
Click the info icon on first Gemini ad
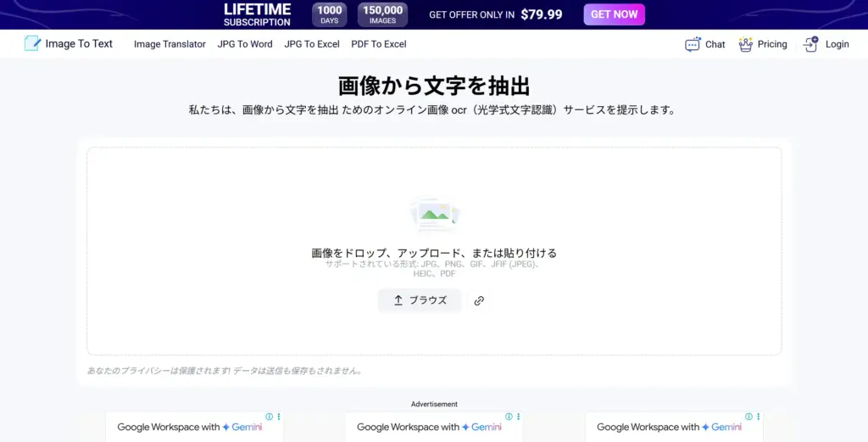(x=270, y=417)
